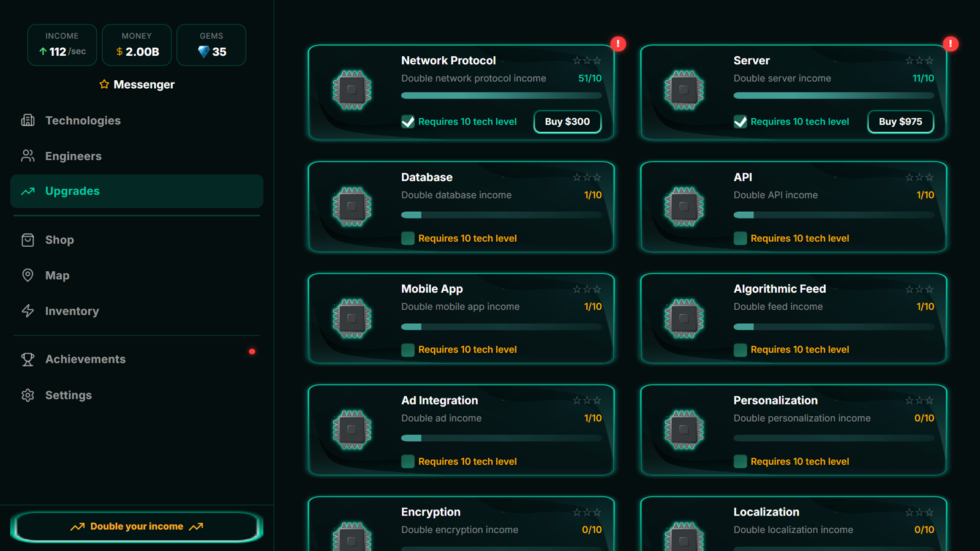This screenshot has width=980, height=551.
Task: Click the Server star rating
Action: coord(919,61)
